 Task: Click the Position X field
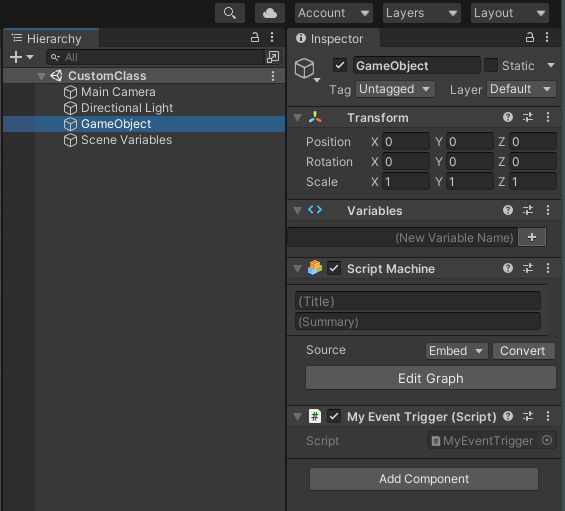[x=406, y=141]
